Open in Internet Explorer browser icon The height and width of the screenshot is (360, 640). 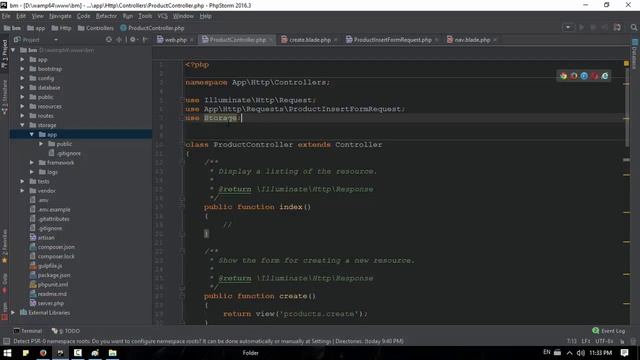(605, 76)
